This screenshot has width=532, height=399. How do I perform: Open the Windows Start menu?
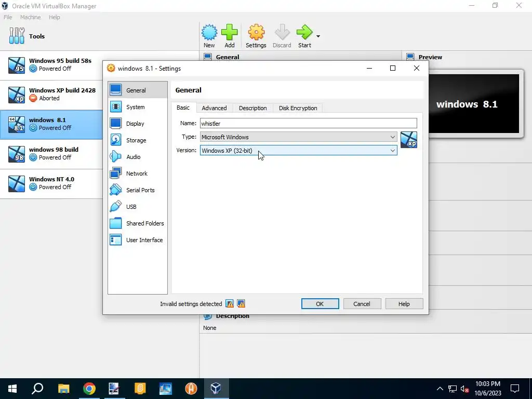[x=12, y=389]
